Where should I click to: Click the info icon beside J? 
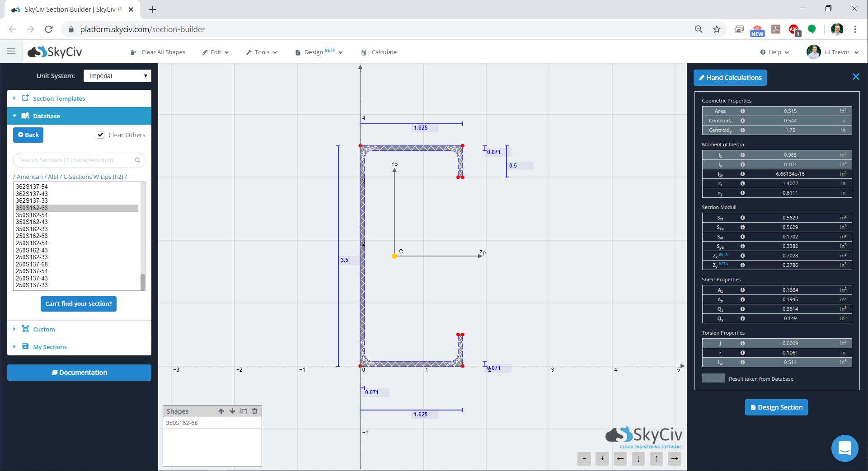742,343
